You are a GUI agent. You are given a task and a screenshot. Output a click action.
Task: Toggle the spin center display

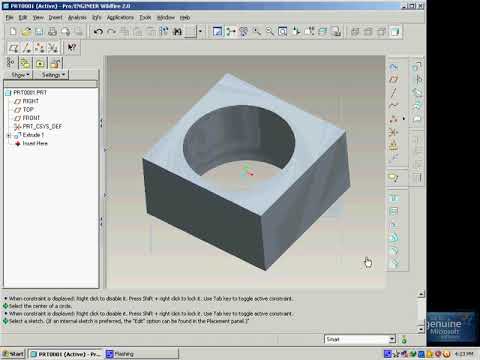[x=230, y=31]
